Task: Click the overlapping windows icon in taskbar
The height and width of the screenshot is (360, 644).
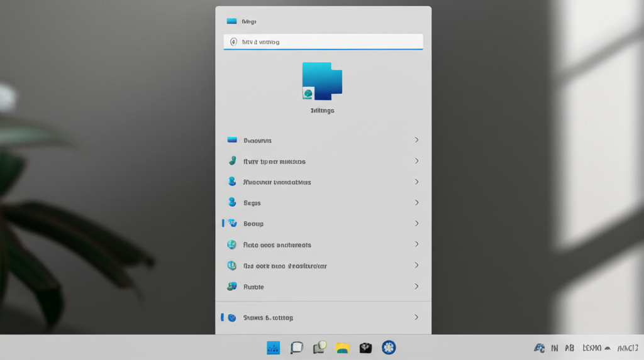Action: 319,347
